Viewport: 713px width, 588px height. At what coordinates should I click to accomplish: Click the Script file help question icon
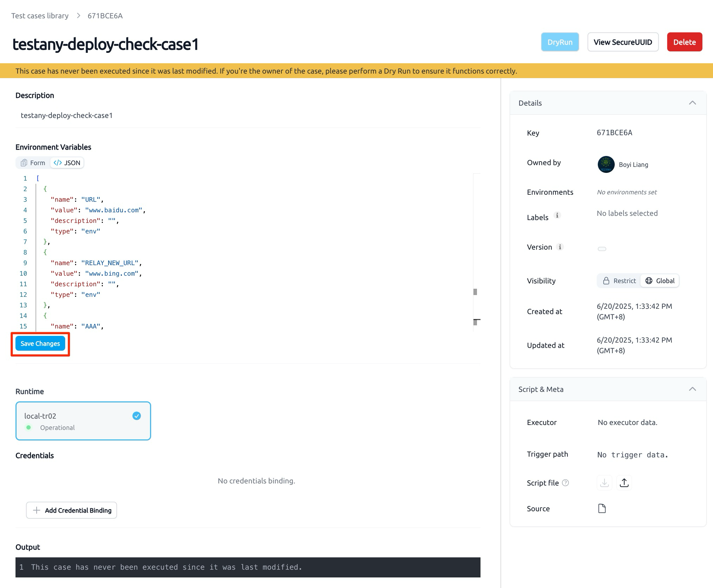565,483
